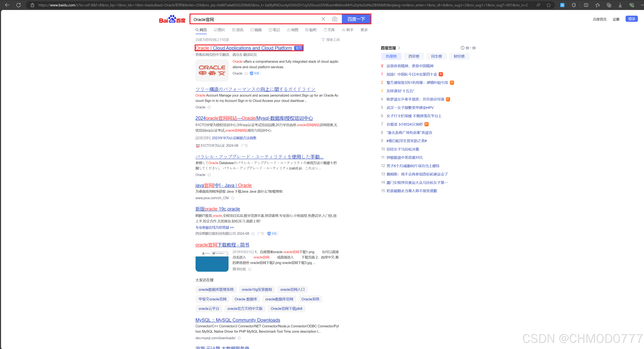Open the downloads arrow icon

pyautogui.click(x=620, y=5)
